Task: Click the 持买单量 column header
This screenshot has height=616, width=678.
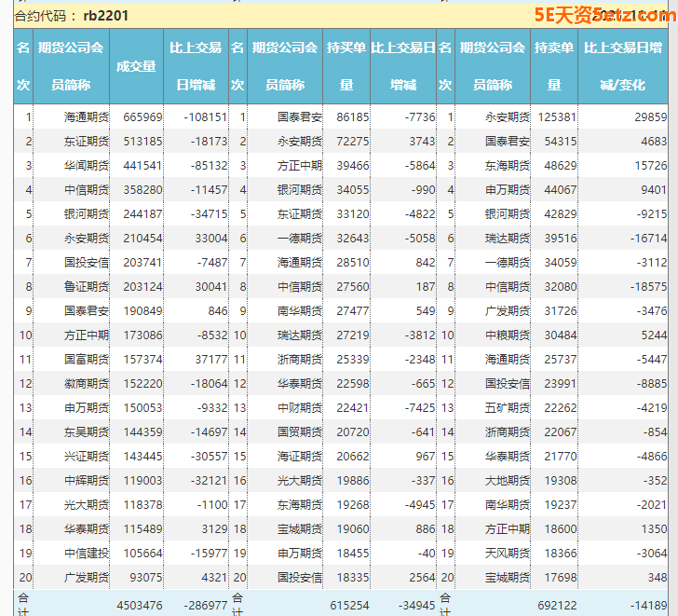Action: (346, 66)
